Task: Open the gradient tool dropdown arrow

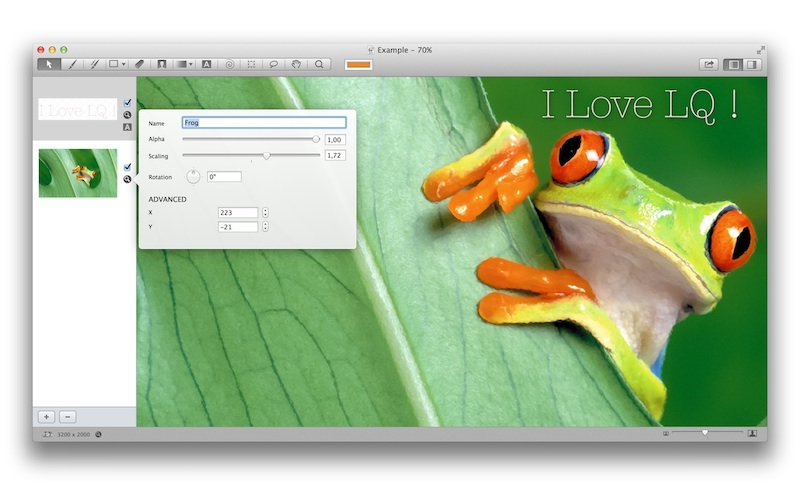Action: (x=191, y=64)
